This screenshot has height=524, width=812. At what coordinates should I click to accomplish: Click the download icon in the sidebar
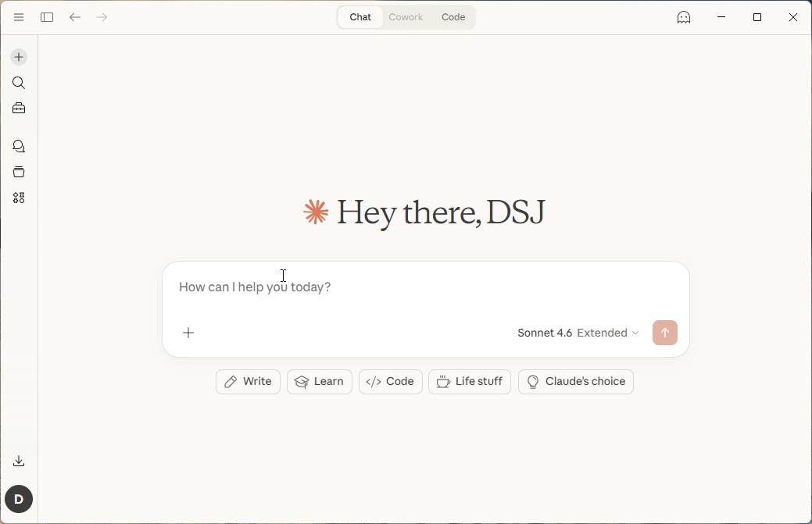click(x=19, y=461)
